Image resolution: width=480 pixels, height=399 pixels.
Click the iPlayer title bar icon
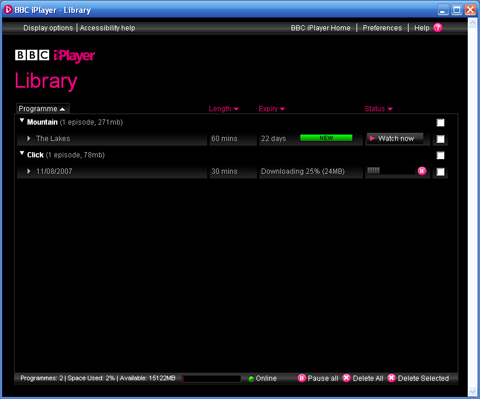(8, 10)
